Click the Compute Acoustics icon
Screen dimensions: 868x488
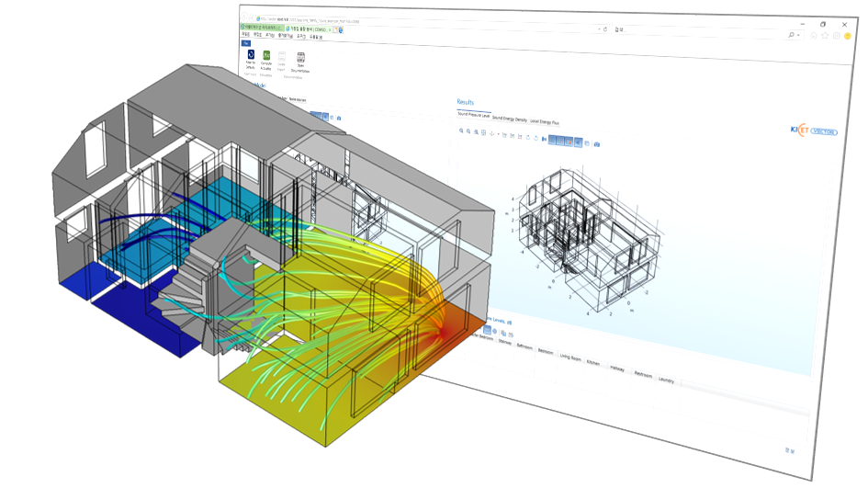click(x=266, y=57)
